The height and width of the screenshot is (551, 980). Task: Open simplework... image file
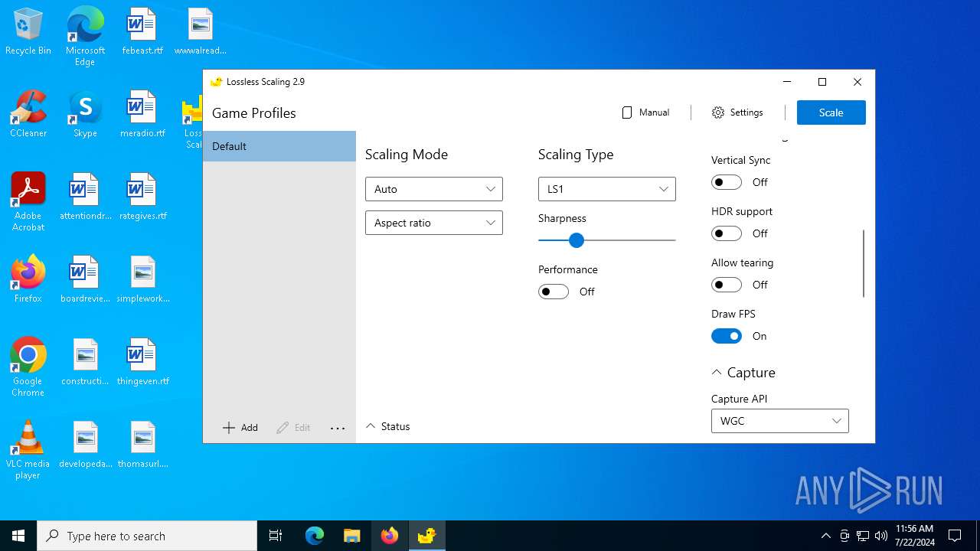click(x=142, y=280)
